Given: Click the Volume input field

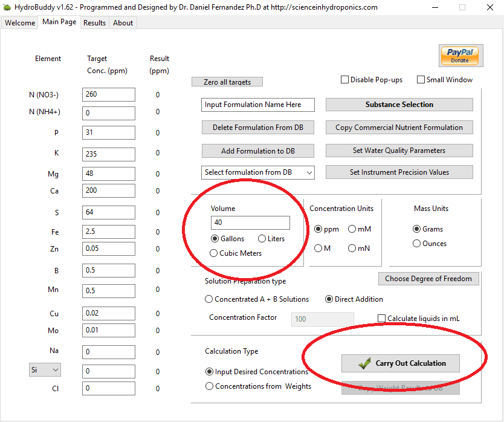Looking at the screenshot, I should (x=250, y=222).
